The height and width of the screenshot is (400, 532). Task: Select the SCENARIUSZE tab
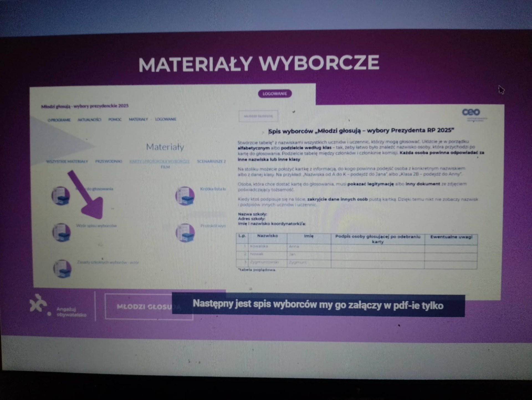(x=211, y=161)
